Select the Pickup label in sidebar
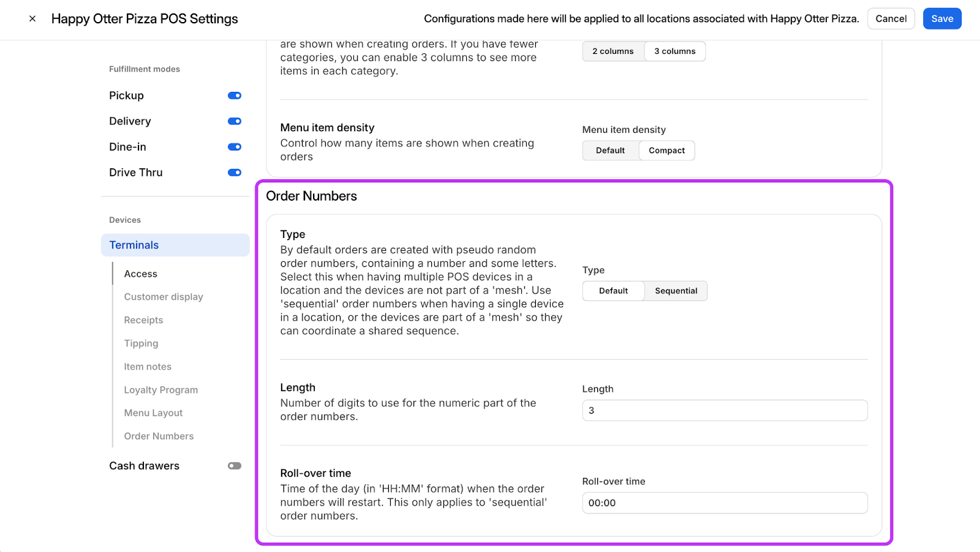This screenshot has width=980, height=552. click(x=127, y=95)
